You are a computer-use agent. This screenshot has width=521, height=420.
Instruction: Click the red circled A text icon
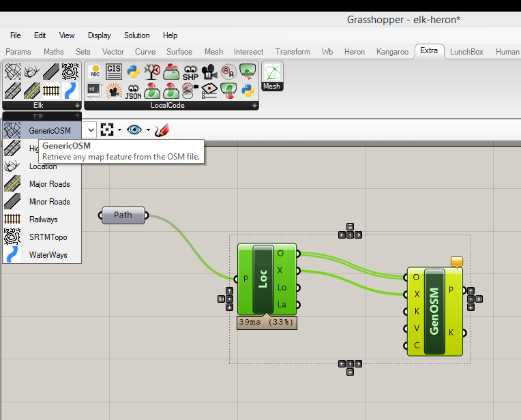228,72
